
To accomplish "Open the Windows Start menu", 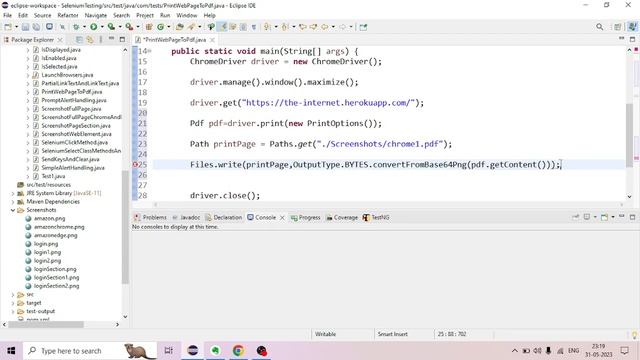I will coord(11,351).
